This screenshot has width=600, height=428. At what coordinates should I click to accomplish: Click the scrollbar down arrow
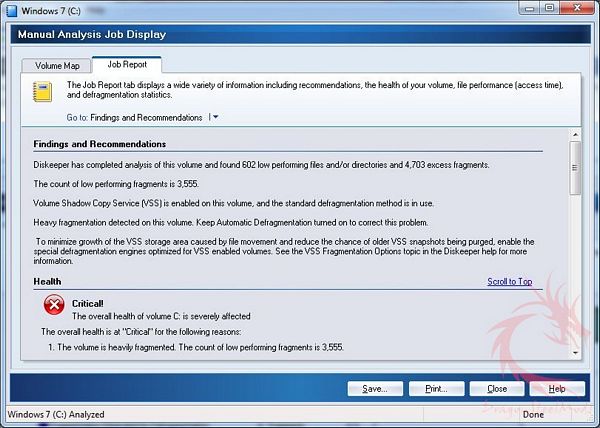coord(575,353)
